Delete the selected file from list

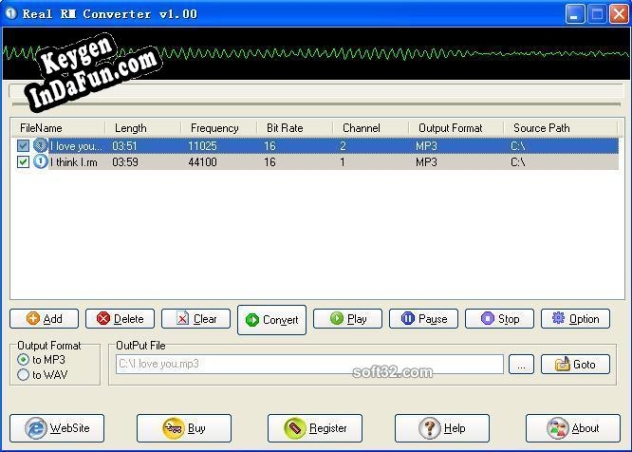pyautogui.click(x=120, y=319)
